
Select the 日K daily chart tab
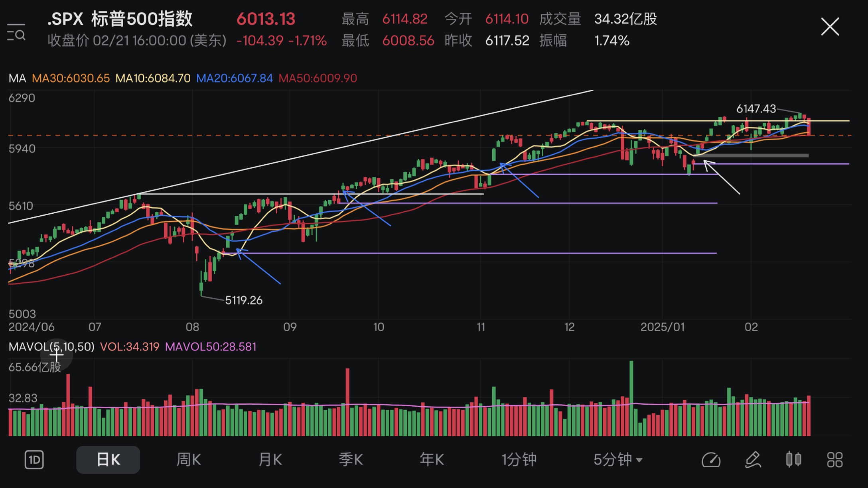pos(108,460)
